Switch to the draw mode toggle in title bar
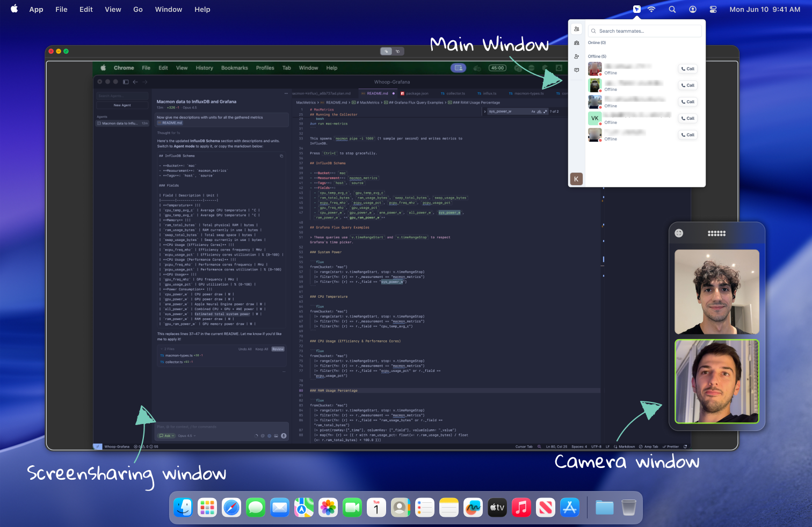This screenshot has width=812, height=527. click(398, 52)
